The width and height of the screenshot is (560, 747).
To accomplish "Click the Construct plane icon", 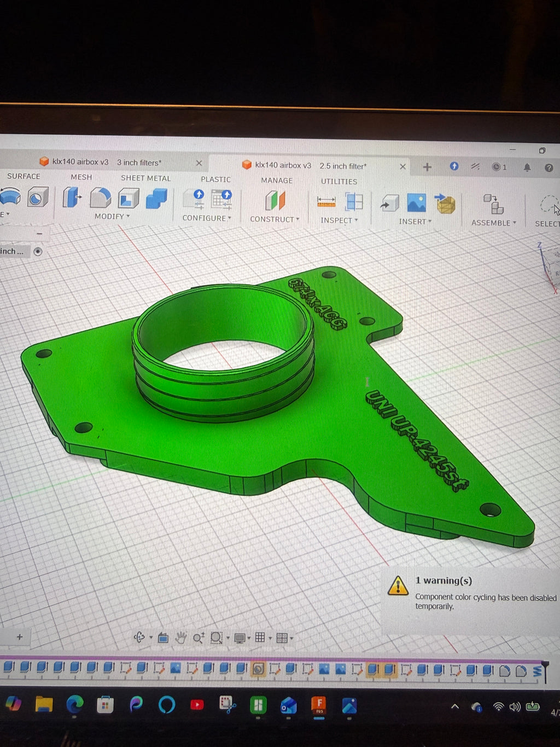I will click(x=275, y=200).
